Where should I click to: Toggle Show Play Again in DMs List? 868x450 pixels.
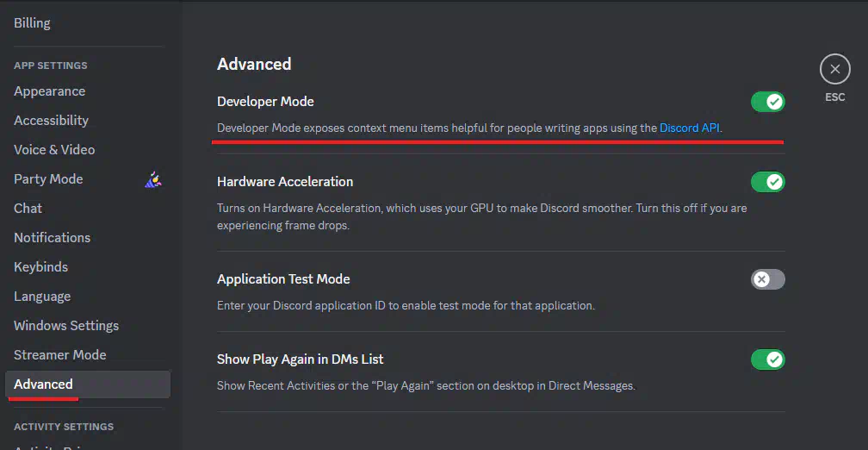(x=768, y=359)
